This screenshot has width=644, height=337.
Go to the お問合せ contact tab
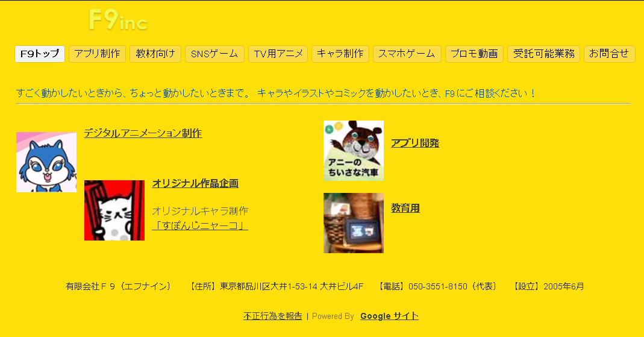pyautogui.click(x=609, y=54)
